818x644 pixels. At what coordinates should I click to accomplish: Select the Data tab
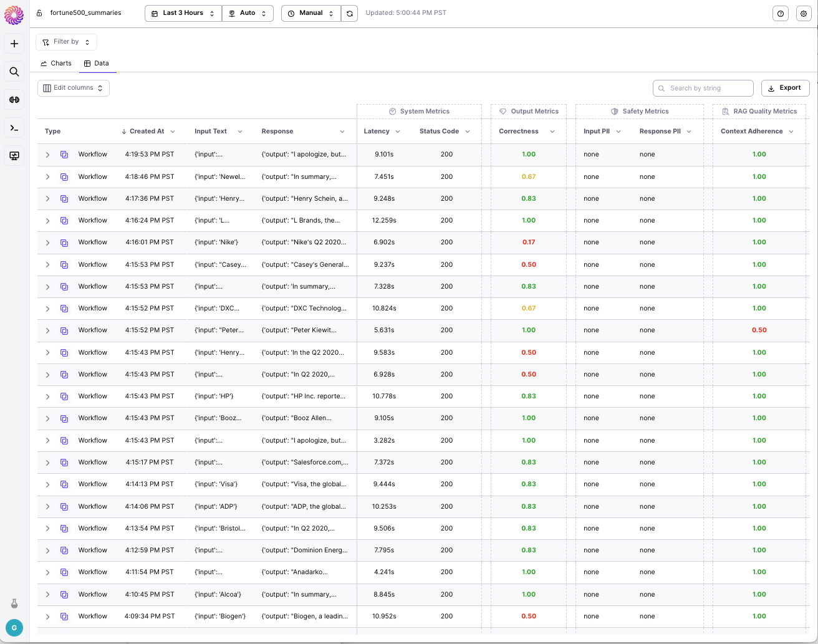pos(97,64)
